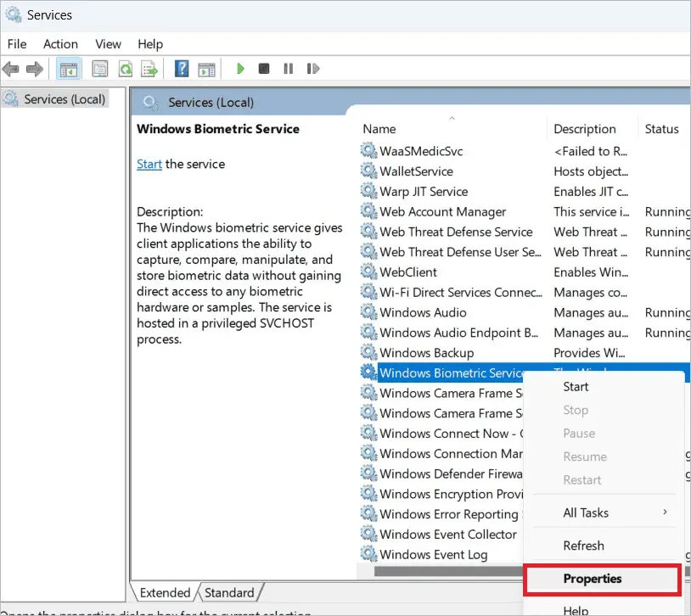Click Running status of Web Account Manager
The image size is (691, 616).
(x=667, y=211)
